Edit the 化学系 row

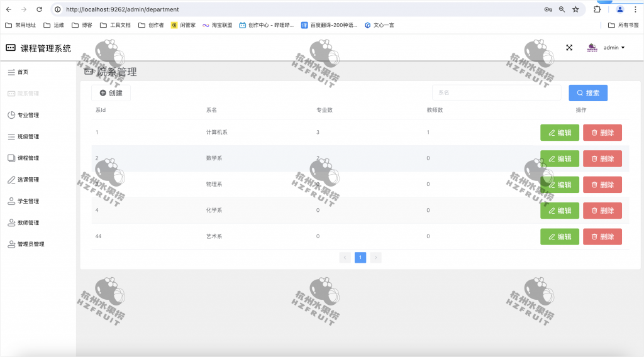[559, 211]
